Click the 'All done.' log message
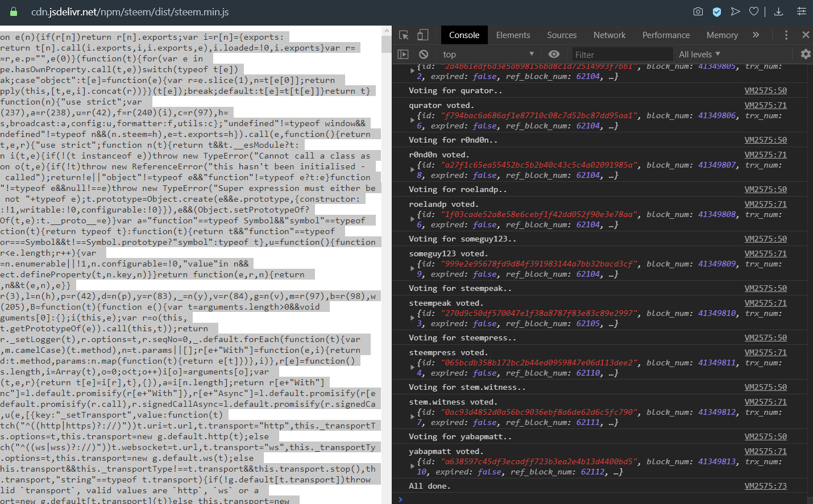 430,486
